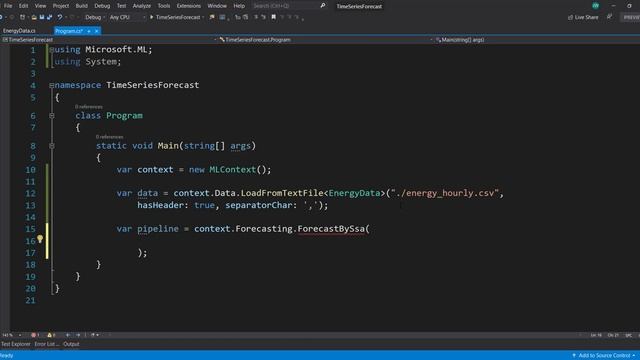Viewport: 640px width, 360px height.
Task: Click the uncomment selection icon
Action: click(x=245, y=17)
